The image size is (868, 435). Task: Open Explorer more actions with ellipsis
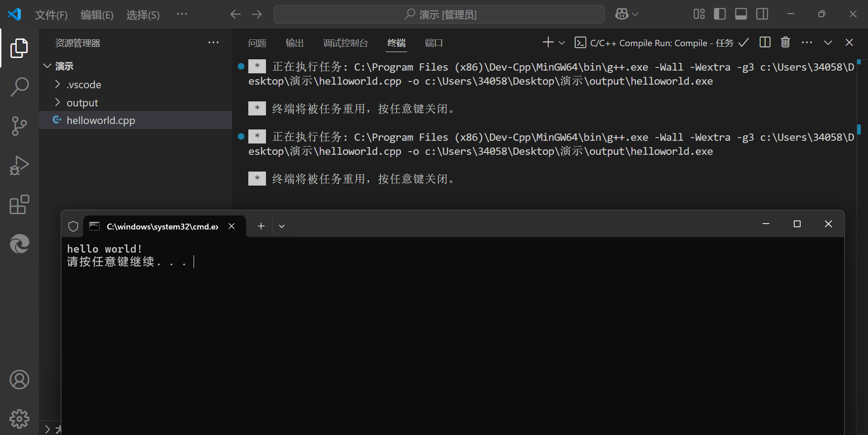(213, 42)
